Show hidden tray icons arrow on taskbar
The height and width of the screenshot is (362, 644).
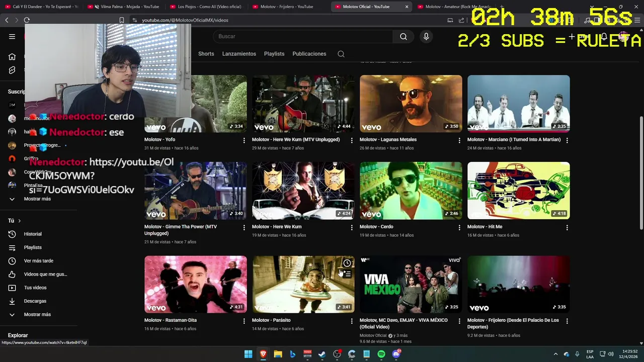click(555, 354)
